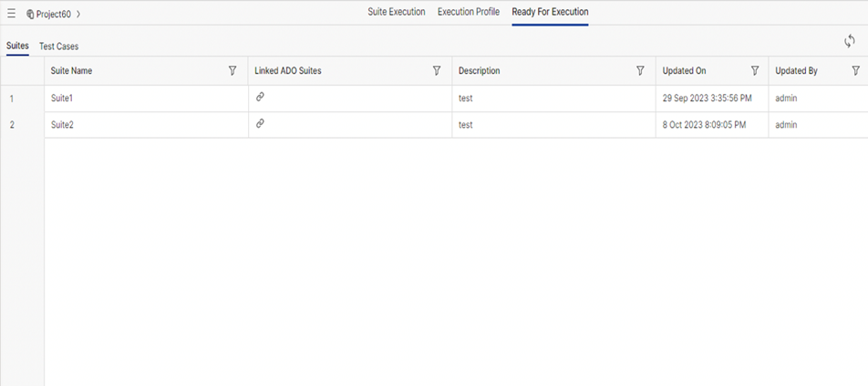The image size is (868, 386).
Task: Sort by the Updated On column header
Action: point(684,71)
